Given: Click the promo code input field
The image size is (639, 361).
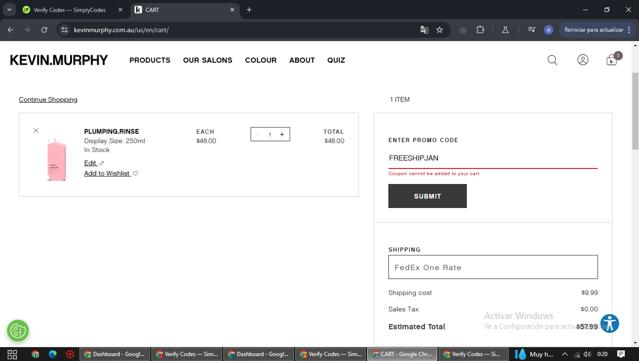Looking at the screenshot, I should (493, 158).
